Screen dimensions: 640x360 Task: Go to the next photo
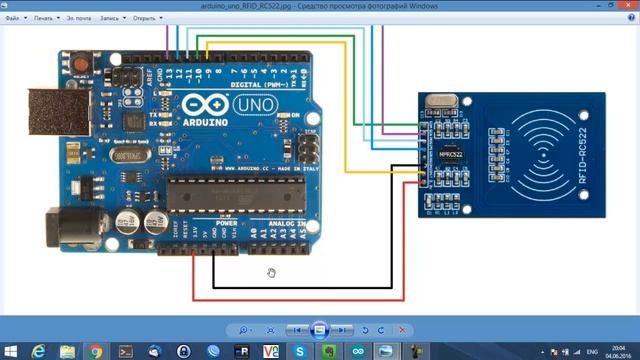tap(342, 330)
